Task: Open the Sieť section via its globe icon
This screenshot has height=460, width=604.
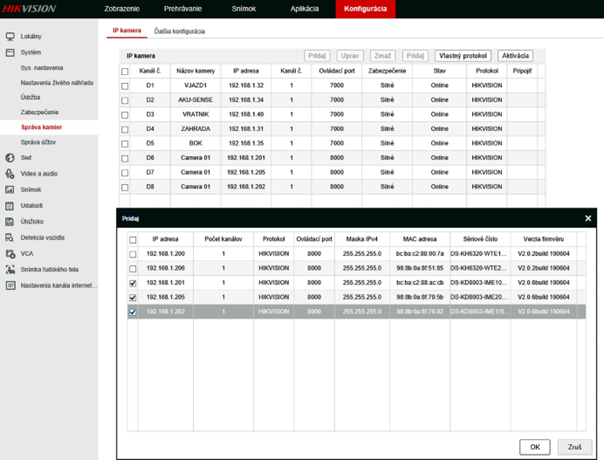Action: (x=10, y=158)
